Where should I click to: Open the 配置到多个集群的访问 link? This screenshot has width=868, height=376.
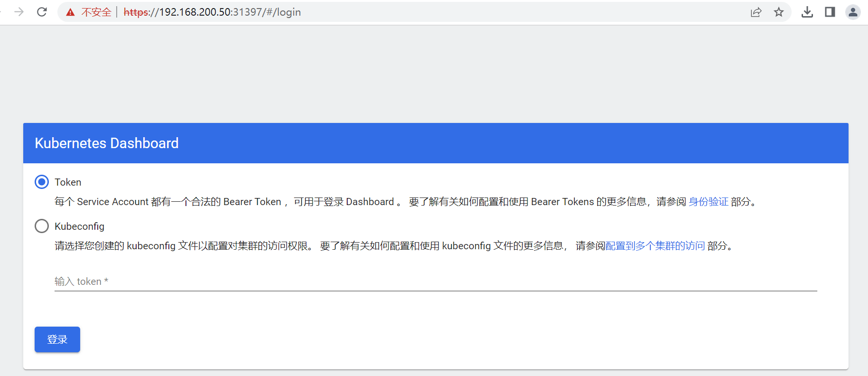tap(655, 246)
